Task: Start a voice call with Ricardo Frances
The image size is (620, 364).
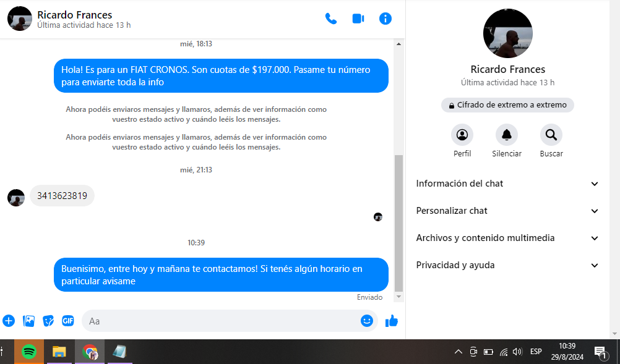Action: [x=331, y=19]
